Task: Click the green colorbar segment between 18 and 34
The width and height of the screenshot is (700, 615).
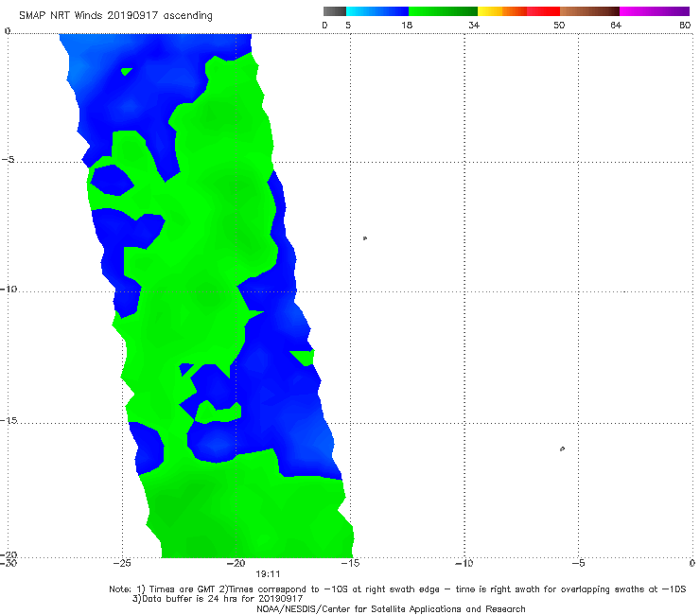Action: point(443,11)
